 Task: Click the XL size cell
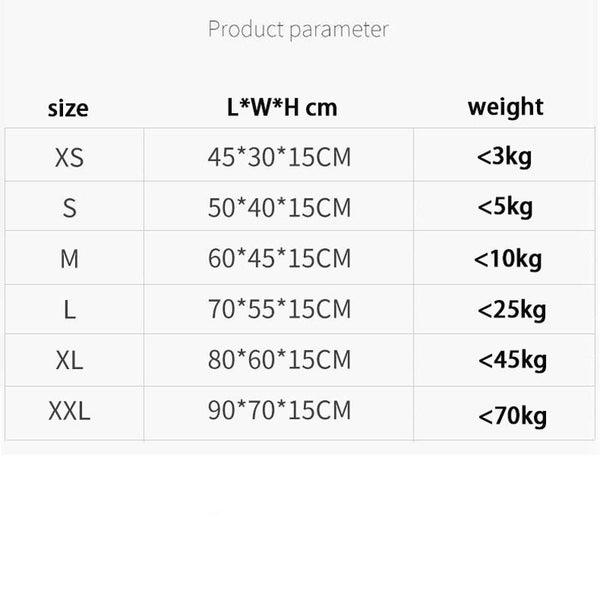[x=69, y=360]
